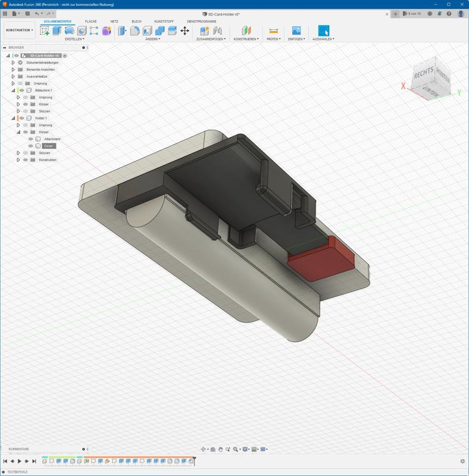Select the Press Pull tool

(x=122, y=31)
